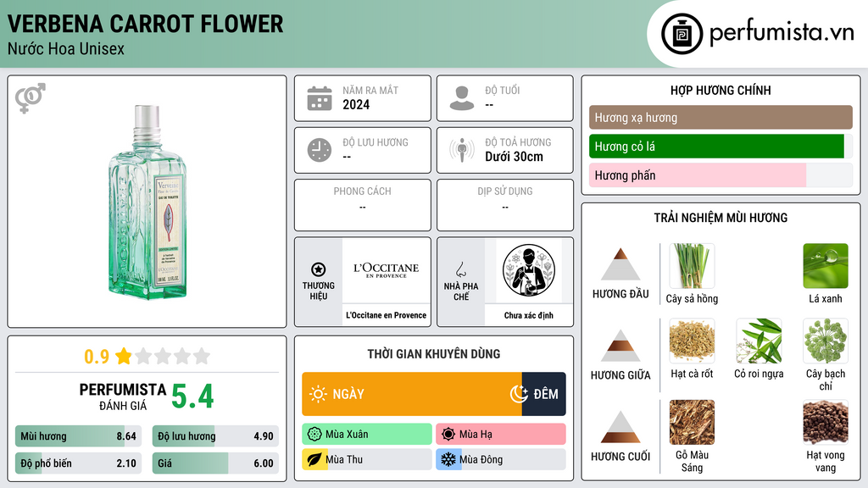Click the star badge Thương hiệu icon
868x488 pixels.
coord(319,269)
